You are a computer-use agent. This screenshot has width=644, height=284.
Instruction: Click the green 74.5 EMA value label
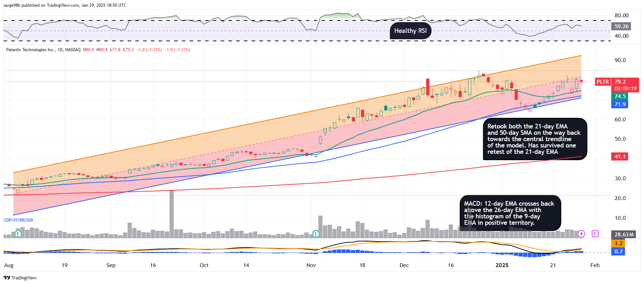click(x=619, y=96)
